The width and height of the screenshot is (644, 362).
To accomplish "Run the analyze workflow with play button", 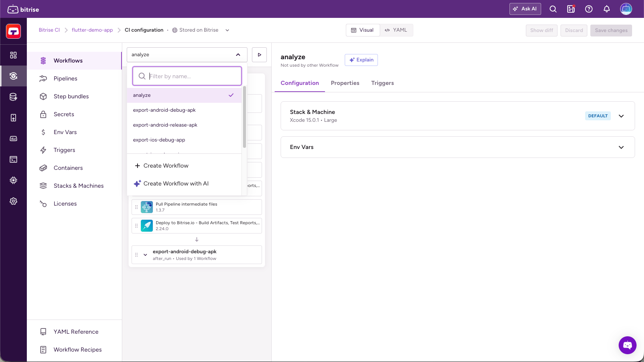I will (259, 55).
